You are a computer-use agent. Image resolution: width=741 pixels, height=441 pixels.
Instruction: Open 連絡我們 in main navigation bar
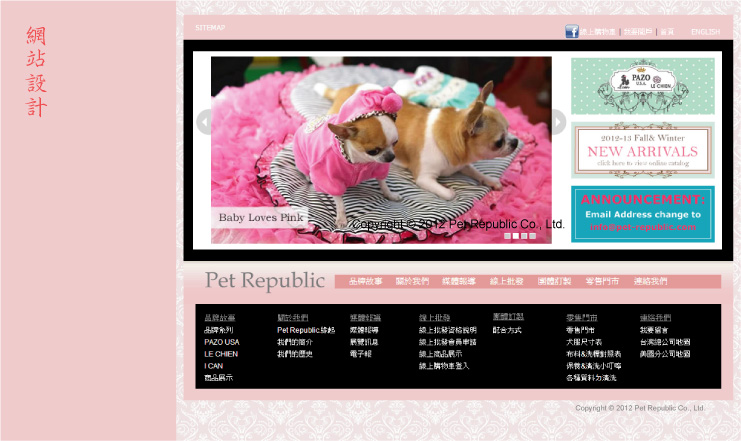(x=650, y=281)
